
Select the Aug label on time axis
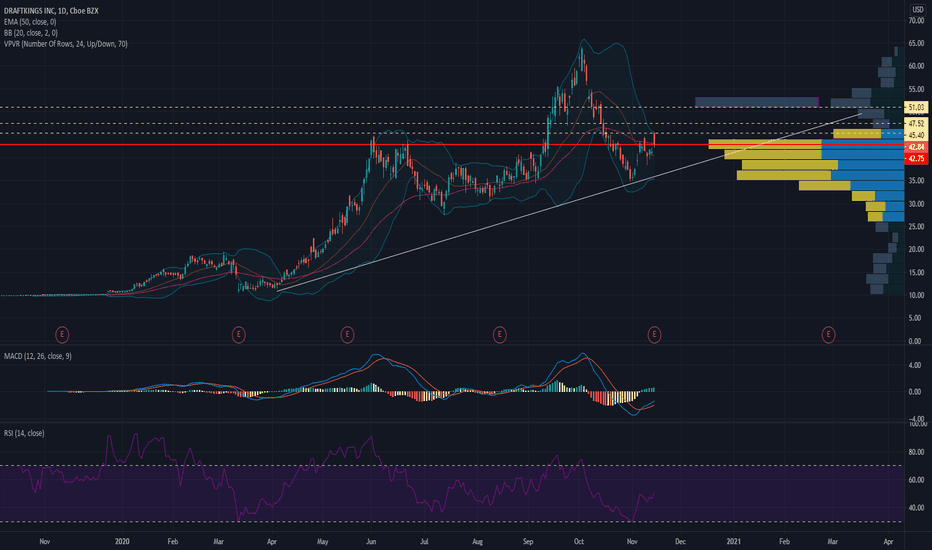click(x=477, y=542)
